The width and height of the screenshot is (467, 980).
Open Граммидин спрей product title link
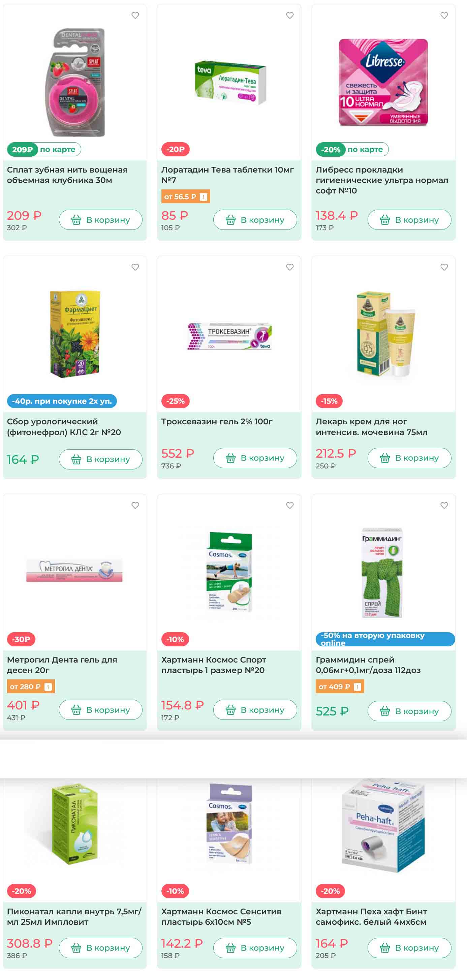click(x=368, y=665)
